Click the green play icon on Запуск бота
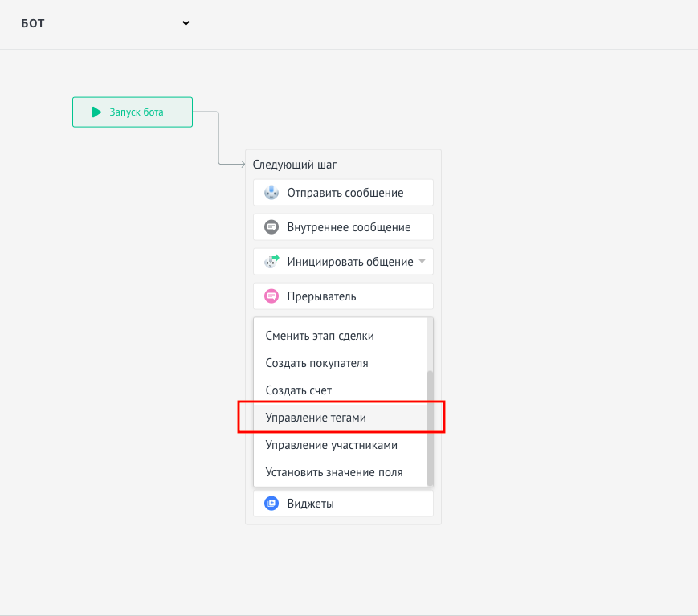Screen dimensions: 698x616 96,112
